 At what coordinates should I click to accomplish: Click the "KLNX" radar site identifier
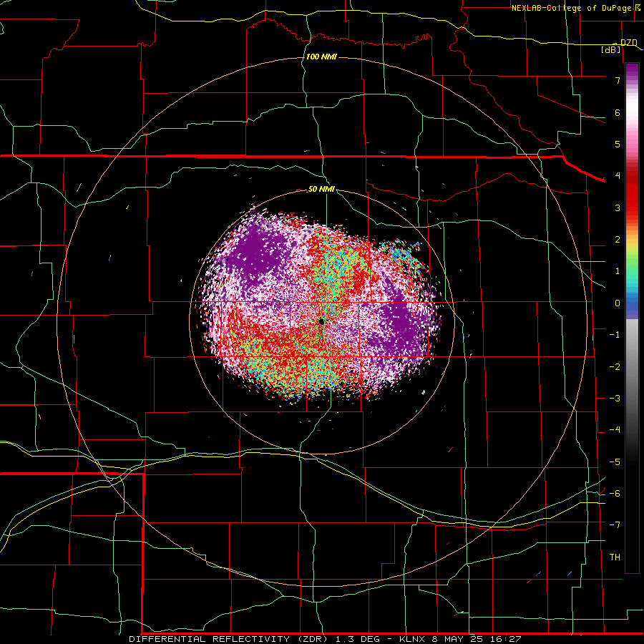click(x=412, y=639)
